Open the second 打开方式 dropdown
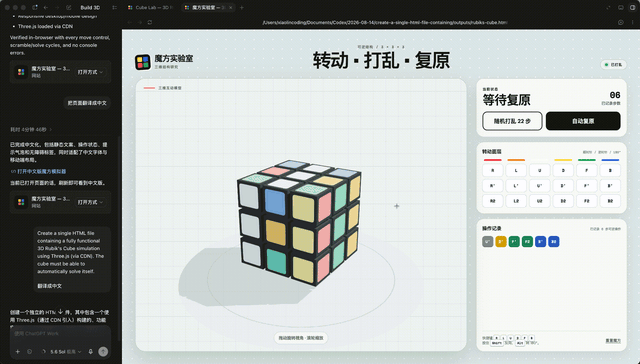 91,202
